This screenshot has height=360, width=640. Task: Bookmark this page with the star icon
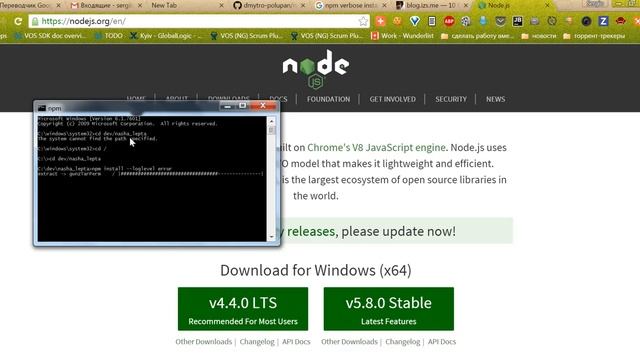click(363, 21)
